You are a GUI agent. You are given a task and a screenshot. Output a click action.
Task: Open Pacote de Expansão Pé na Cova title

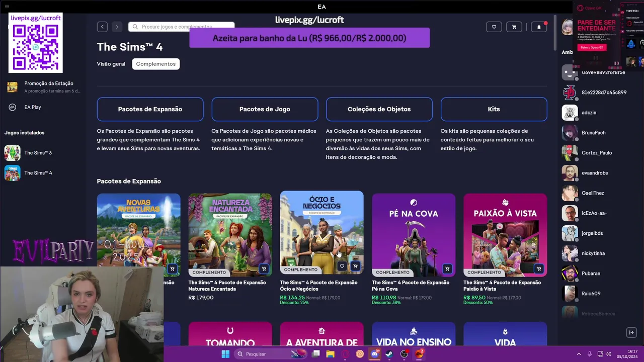[411, 286]
